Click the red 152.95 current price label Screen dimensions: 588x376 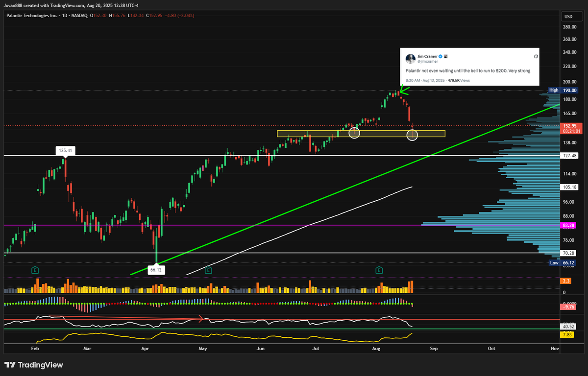570,126
